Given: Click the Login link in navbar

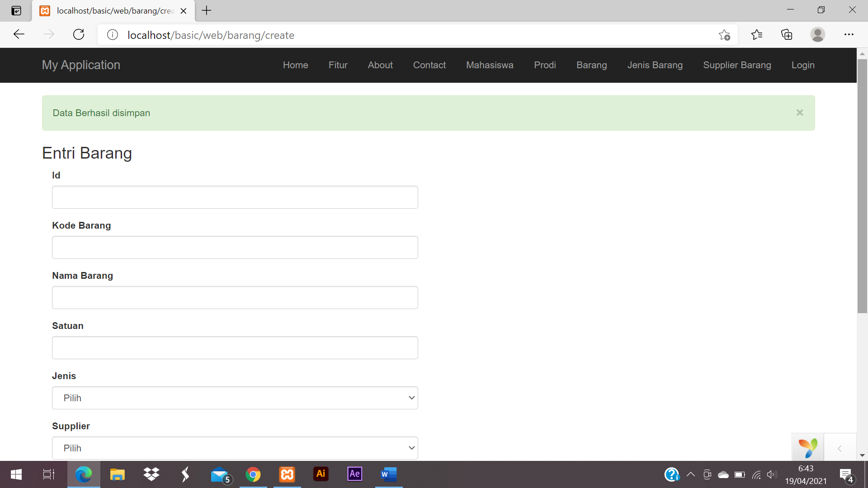Looking at the screenshot, I should coord(803,65).
